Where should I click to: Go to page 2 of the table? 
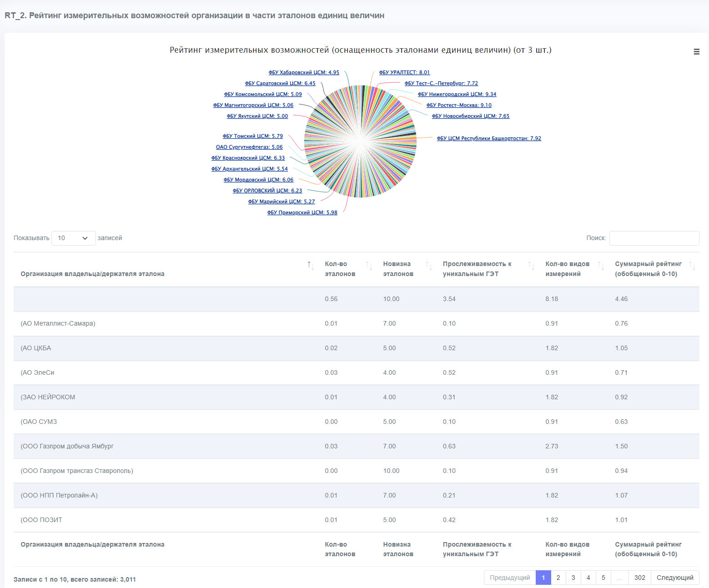click(558, 578)
